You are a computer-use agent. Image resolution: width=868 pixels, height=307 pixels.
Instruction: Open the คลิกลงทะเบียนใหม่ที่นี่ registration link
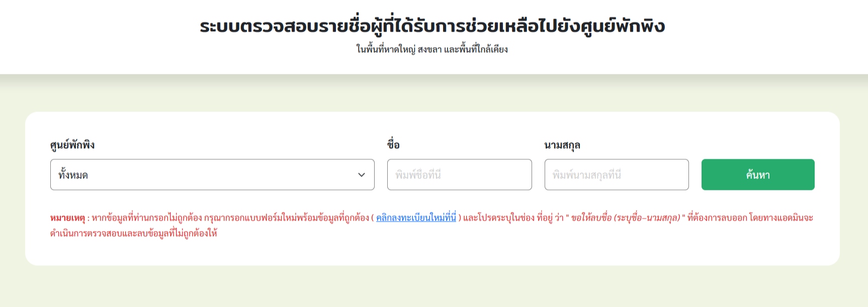[x=416, y=218]
